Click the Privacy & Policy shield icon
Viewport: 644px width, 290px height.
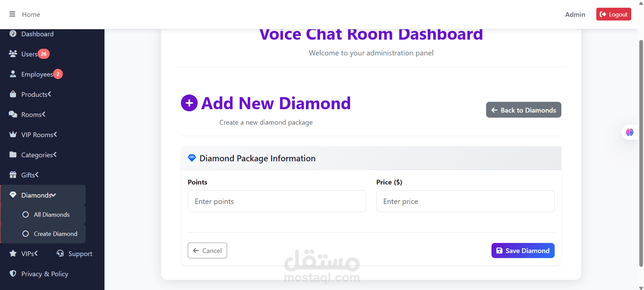[13, 274]
